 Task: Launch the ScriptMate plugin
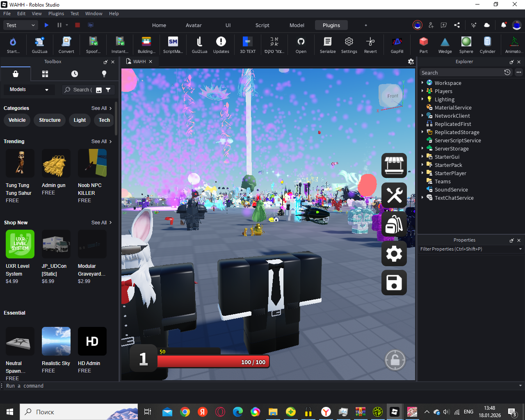point(173,45)
